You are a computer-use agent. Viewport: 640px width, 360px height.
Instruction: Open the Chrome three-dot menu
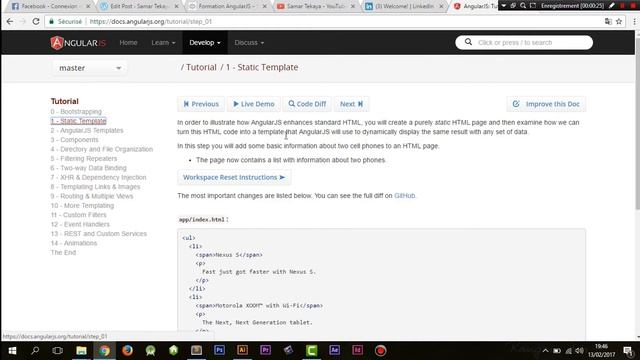point(634,21)
